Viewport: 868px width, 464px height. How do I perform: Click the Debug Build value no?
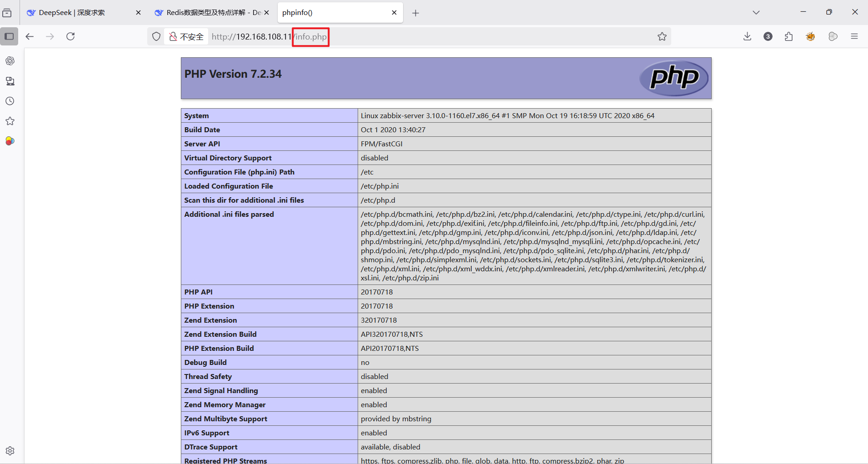pyautogui.click(x=365, y=363)
